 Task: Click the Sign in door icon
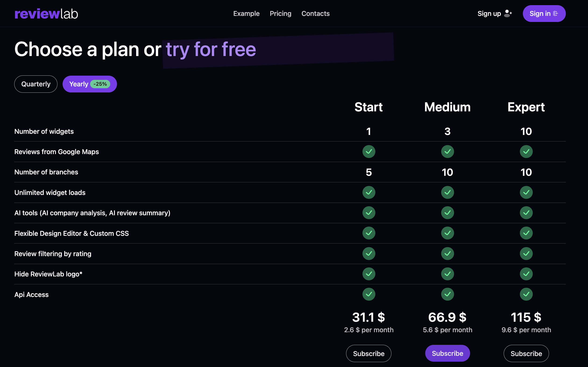556,14
